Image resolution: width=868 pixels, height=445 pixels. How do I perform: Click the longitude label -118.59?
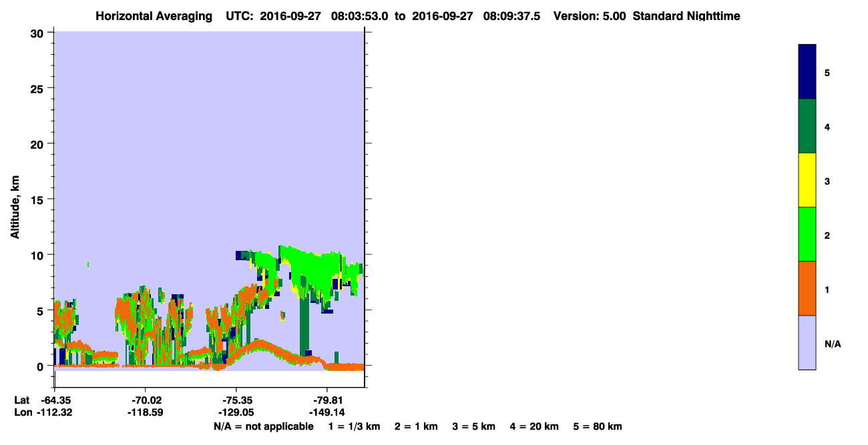point(146,412)
